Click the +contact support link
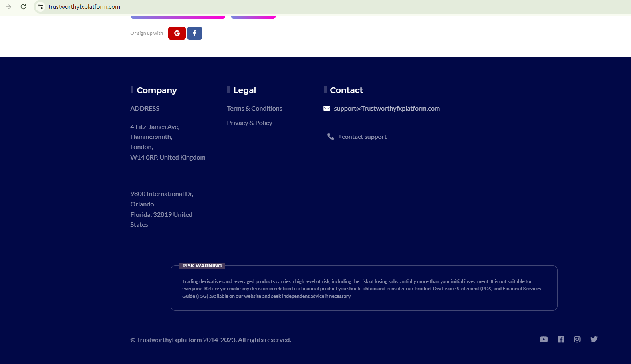Image resolution: width=631 pixels, height=364 pixels. (x=362, y=137)
